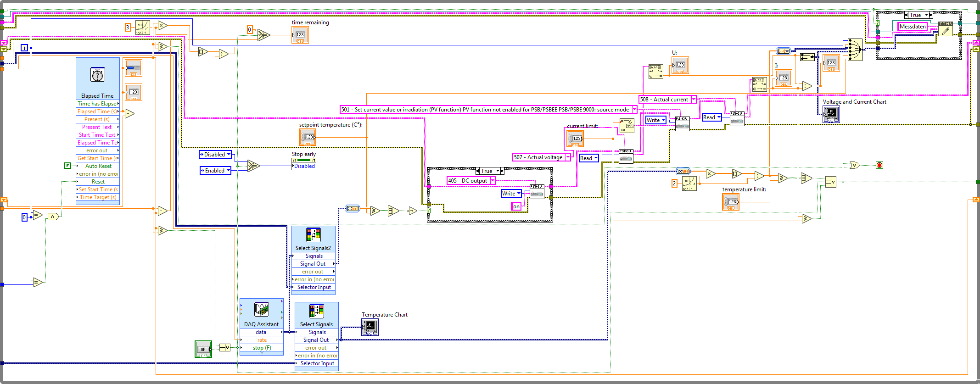Open the Enabled enum constant dropdown
This screenshot has height=384, width=980.
tap(228, 171)
